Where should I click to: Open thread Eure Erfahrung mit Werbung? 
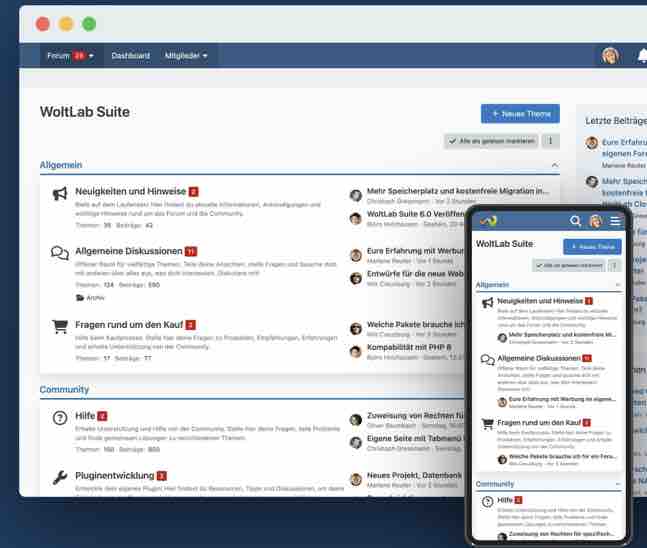pos(416,251)
